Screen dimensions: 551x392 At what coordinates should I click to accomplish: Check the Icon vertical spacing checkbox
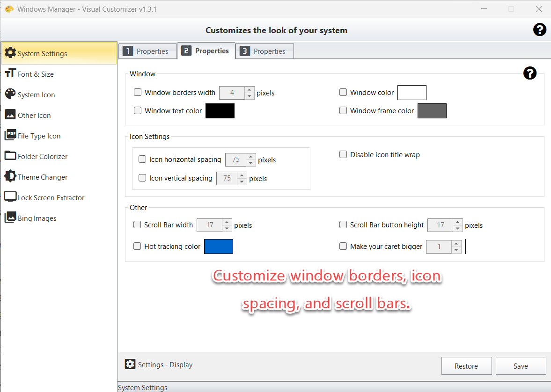142,178
